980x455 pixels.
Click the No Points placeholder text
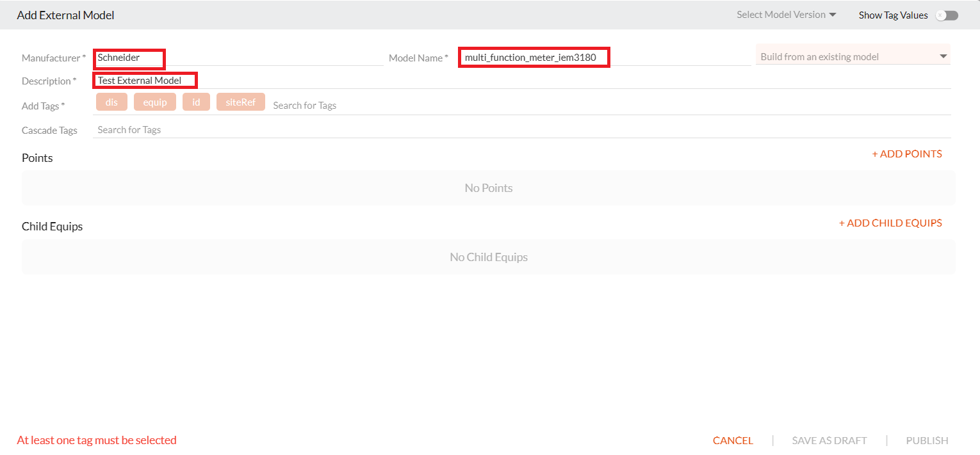point(489,188)
